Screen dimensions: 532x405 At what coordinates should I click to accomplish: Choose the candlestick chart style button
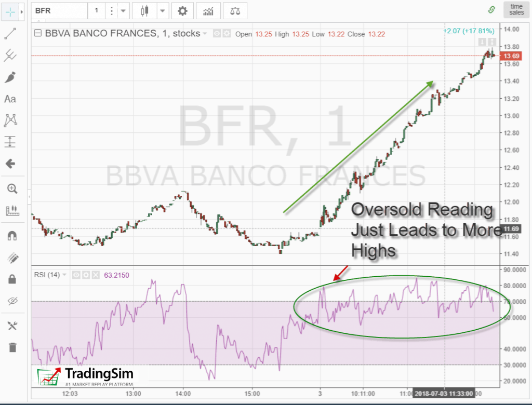tap(144, 11)
